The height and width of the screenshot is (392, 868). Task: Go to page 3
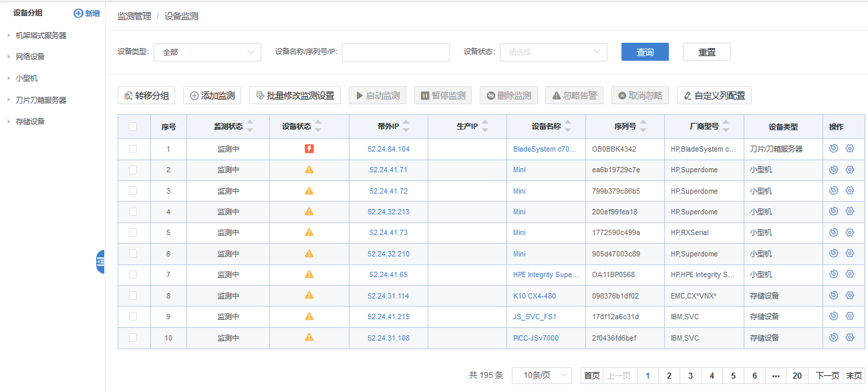point(690,376)
